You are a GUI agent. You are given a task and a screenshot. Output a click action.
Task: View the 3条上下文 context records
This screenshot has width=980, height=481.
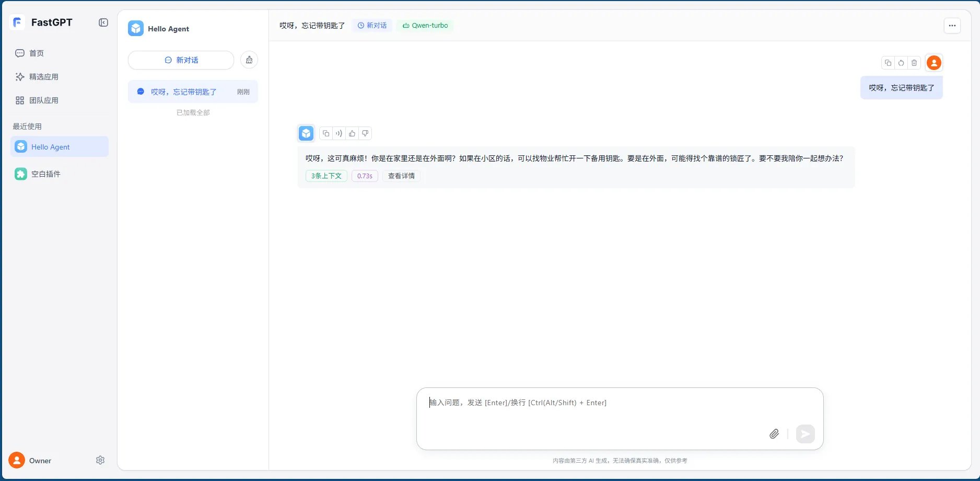[325, 176]
